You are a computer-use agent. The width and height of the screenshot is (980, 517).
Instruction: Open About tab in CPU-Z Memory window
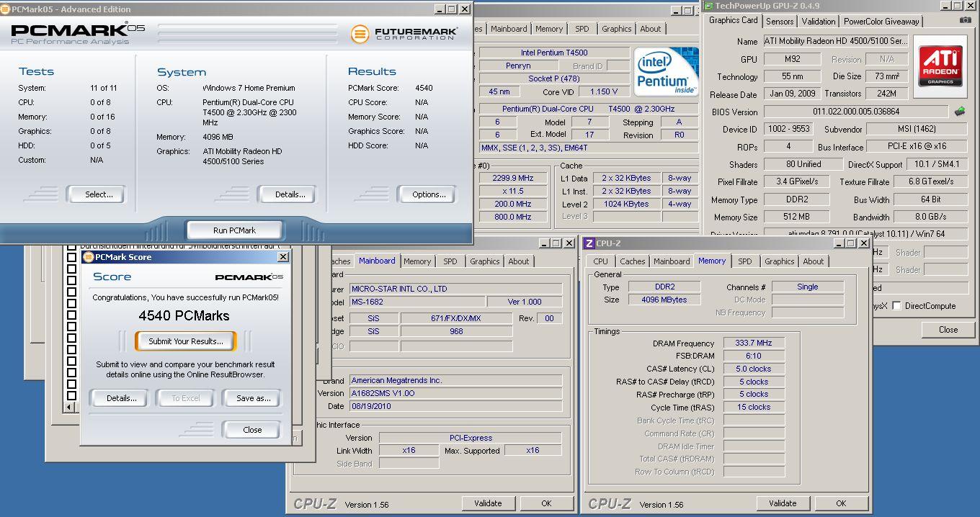[x=814, y=261]
